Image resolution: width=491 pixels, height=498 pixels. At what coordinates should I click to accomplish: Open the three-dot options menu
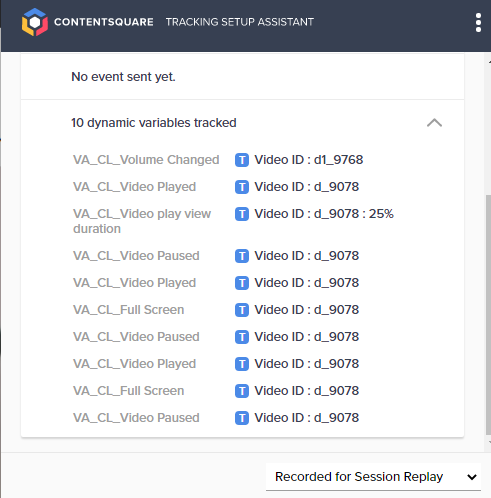coord(478,23)
